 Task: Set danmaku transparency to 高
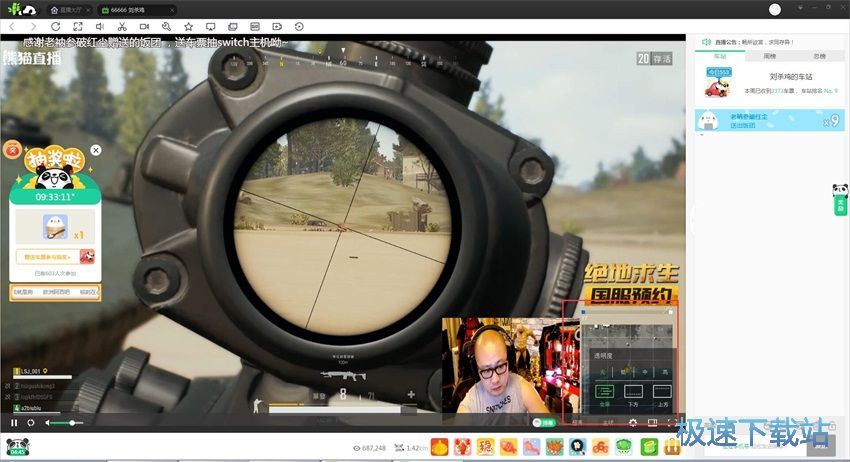pyautogui.click(x=665, y=372)
